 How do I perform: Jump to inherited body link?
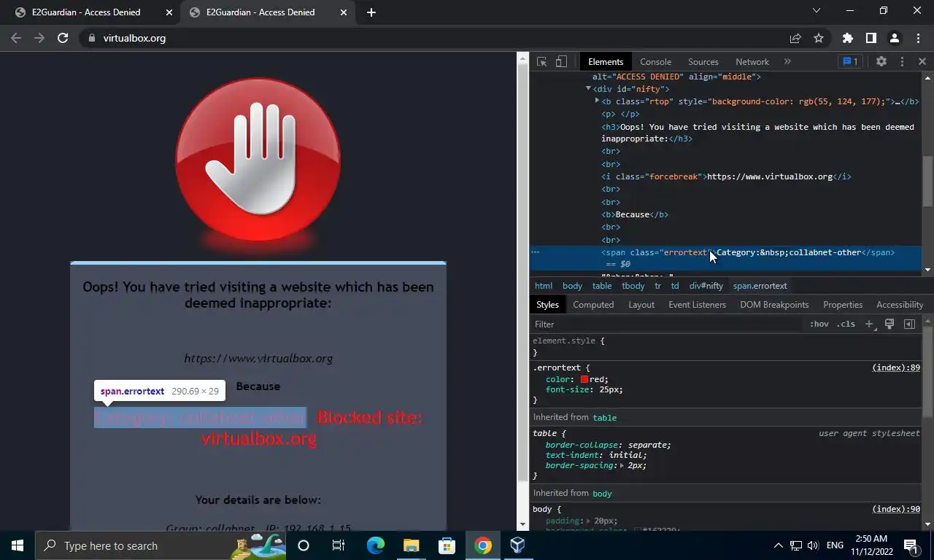(603, 494)
